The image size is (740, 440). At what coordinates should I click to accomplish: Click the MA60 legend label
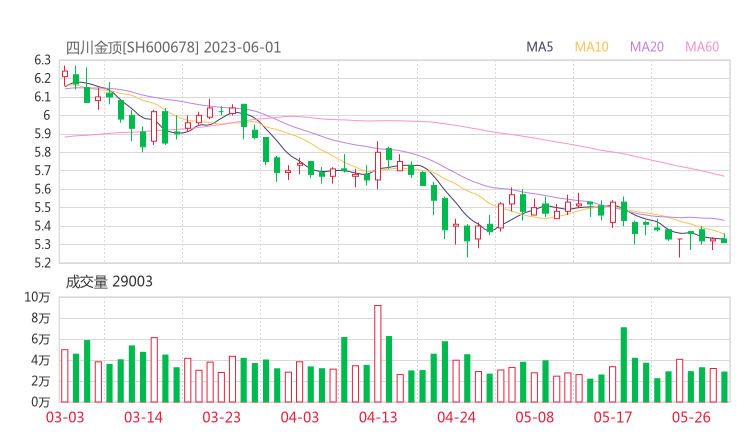coord(702,47)
